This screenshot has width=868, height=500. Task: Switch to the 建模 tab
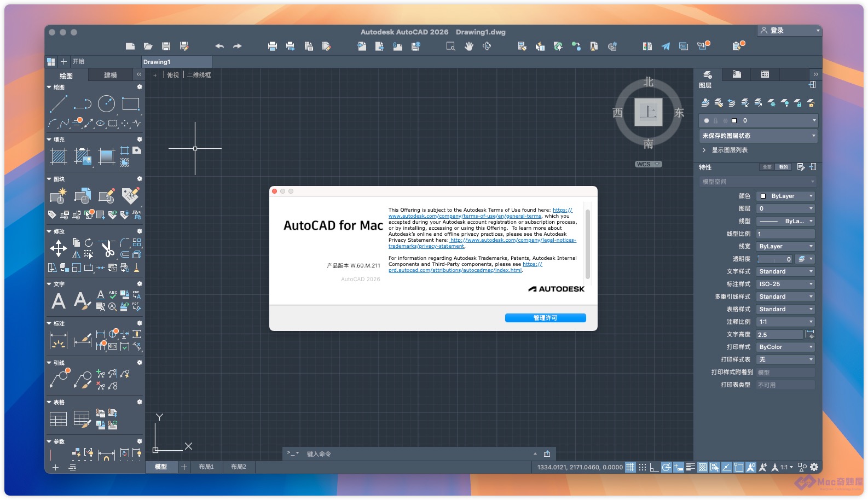click(111, 75)
